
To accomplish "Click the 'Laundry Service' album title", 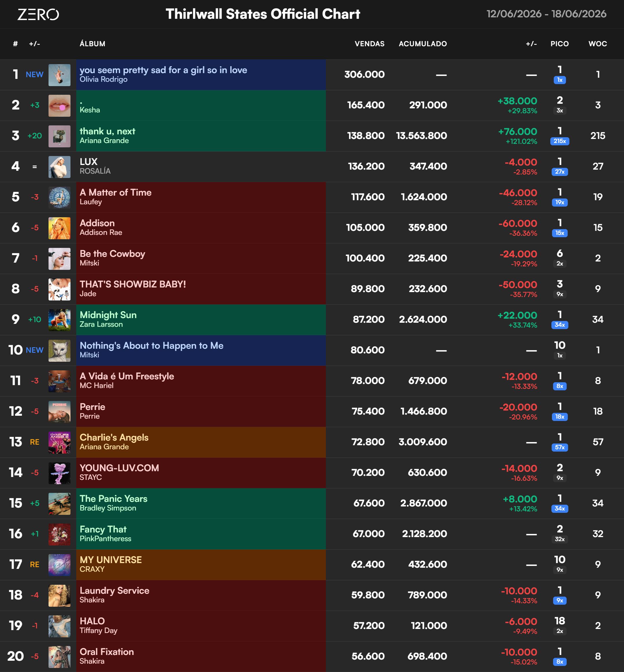I will (x=114, y=591).
